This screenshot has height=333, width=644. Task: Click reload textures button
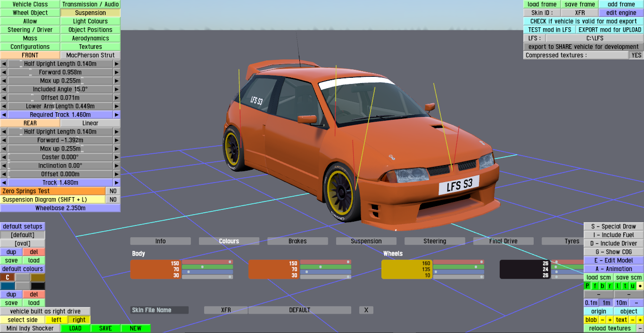click(610, 328)
